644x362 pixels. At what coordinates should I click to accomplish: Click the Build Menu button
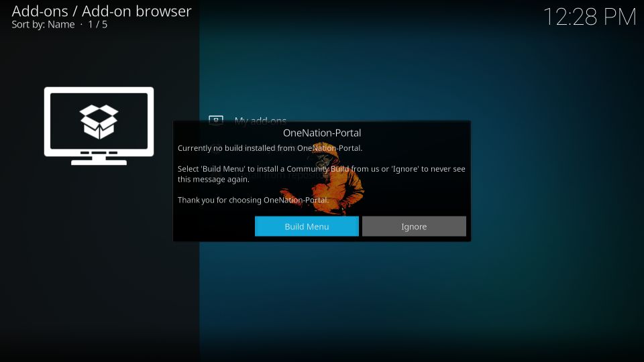(x=307, y=226)
